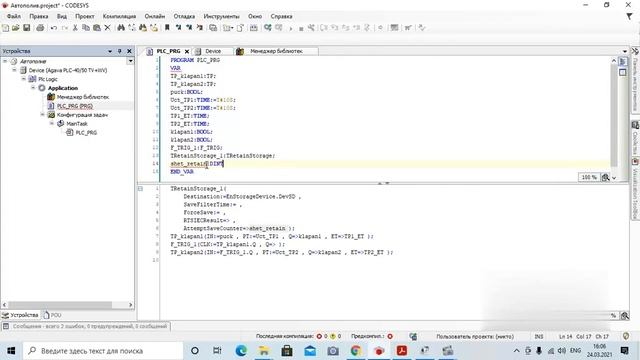Open the zoom level dropdown next to 100 %

click(614, 178)
